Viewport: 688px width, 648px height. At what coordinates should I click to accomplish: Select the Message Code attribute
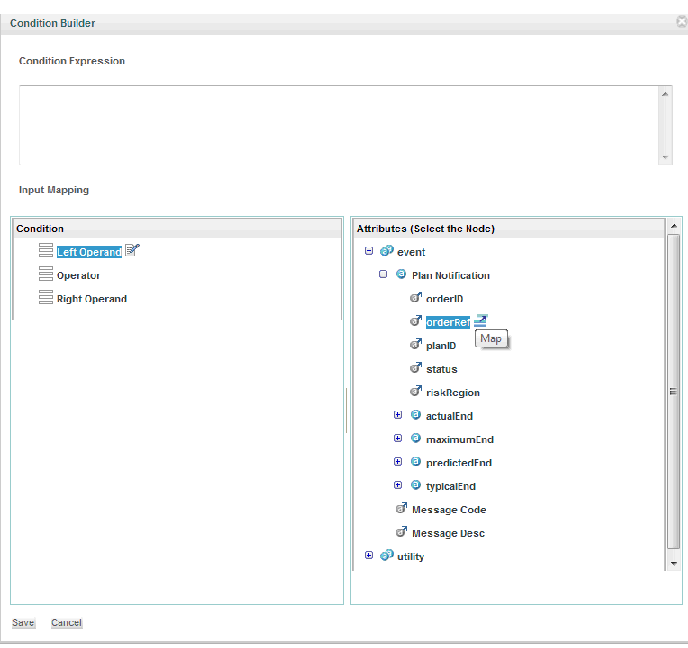449,510
